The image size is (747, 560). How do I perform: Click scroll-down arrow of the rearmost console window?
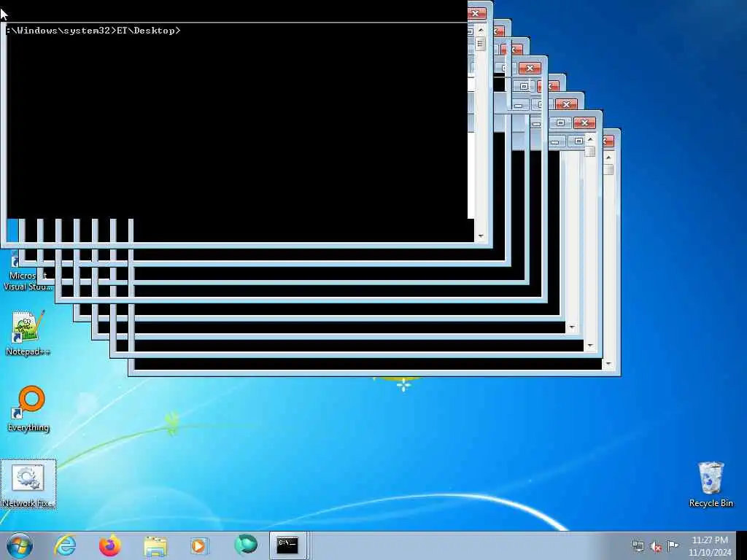coord(608,364)
